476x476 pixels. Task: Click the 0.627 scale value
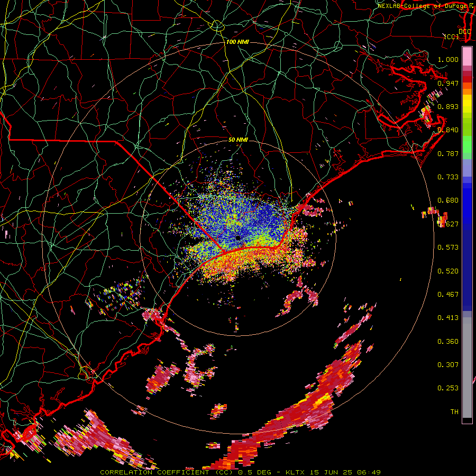tap(448, 224)
